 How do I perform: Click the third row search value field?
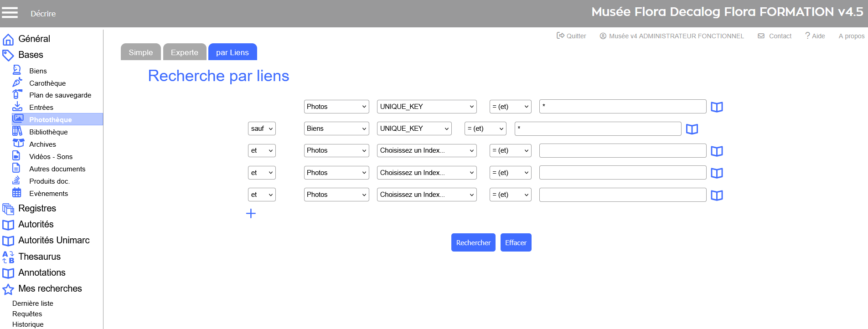pyautogui.click(x=622, y=150)
